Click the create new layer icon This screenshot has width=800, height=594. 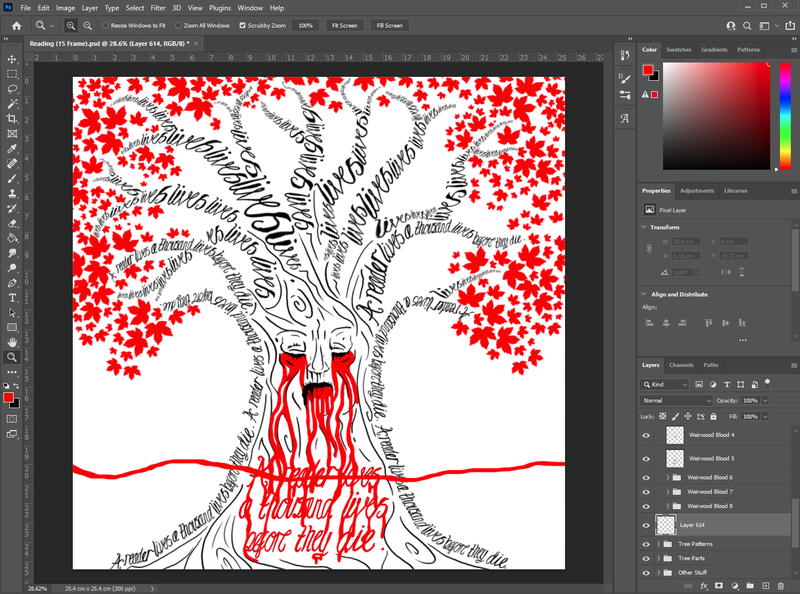765,585
